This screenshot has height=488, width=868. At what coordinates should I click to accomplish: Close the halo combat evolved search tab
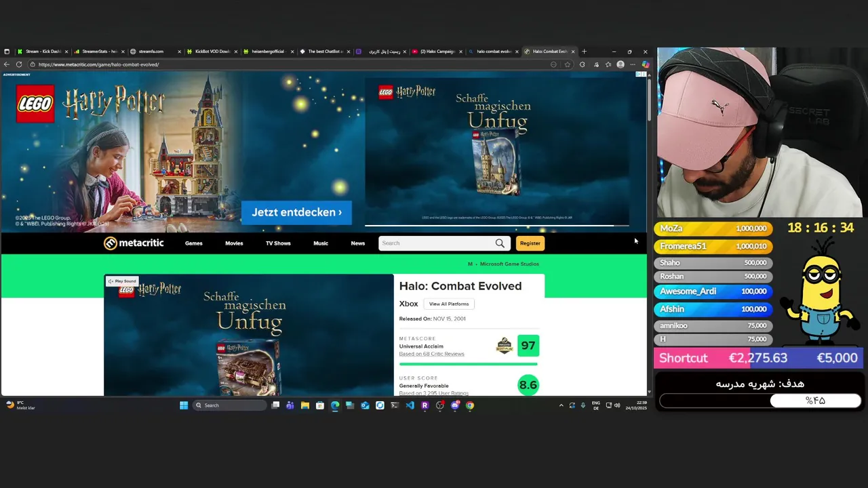click(517, 52)
